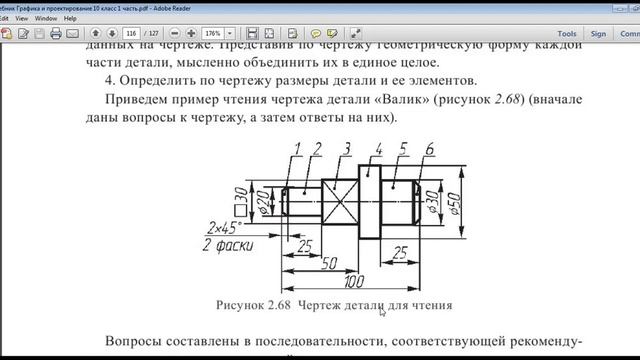Select the highlight text tool

click(x=332, y=33)
